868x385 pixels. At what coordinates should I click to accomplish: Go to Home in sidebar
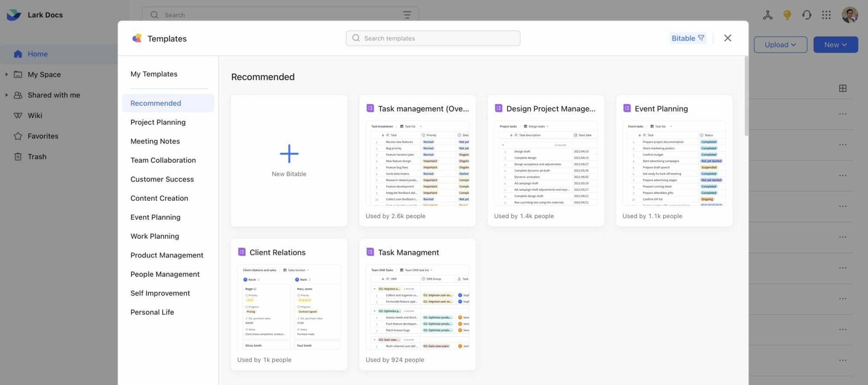pos(38,54)
